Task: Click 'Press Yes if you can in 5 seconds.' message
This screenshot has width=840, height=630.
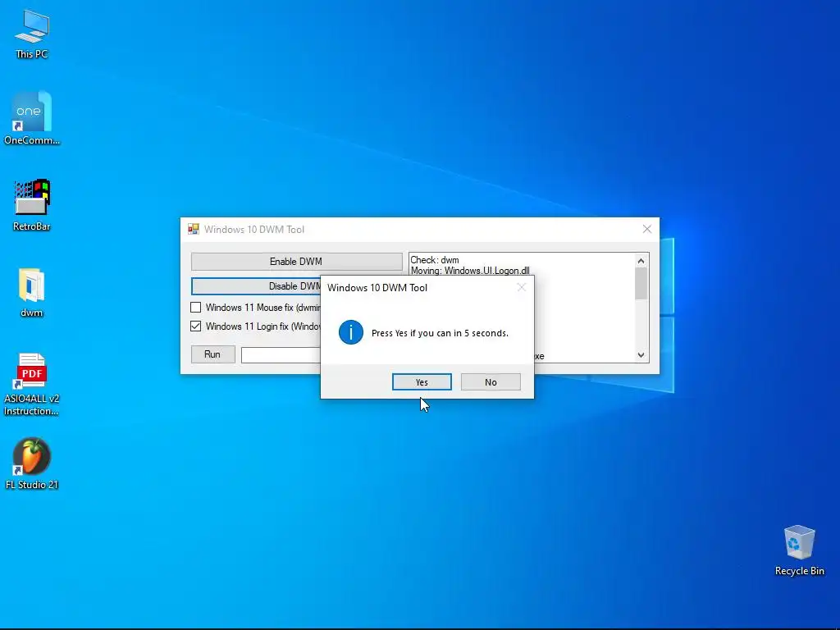Action: click(440, 333)
